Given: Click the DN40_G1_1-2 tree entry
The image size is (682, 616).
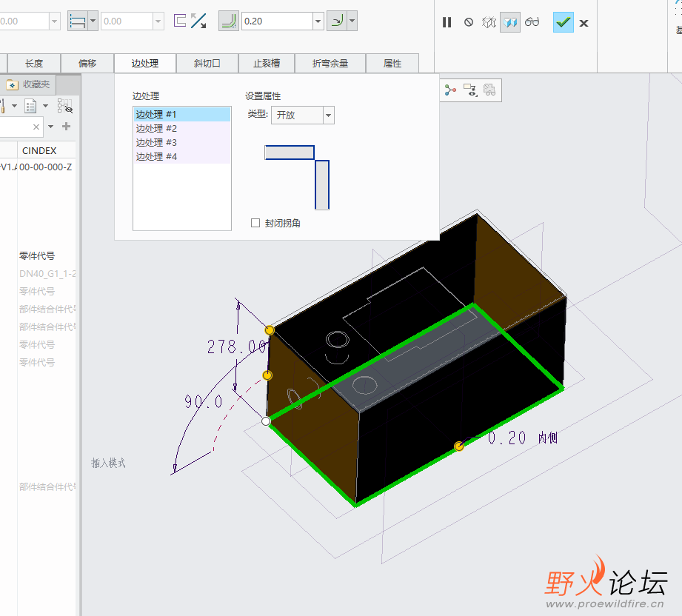Looking at the screenshot, I should (x=47, y=274).
